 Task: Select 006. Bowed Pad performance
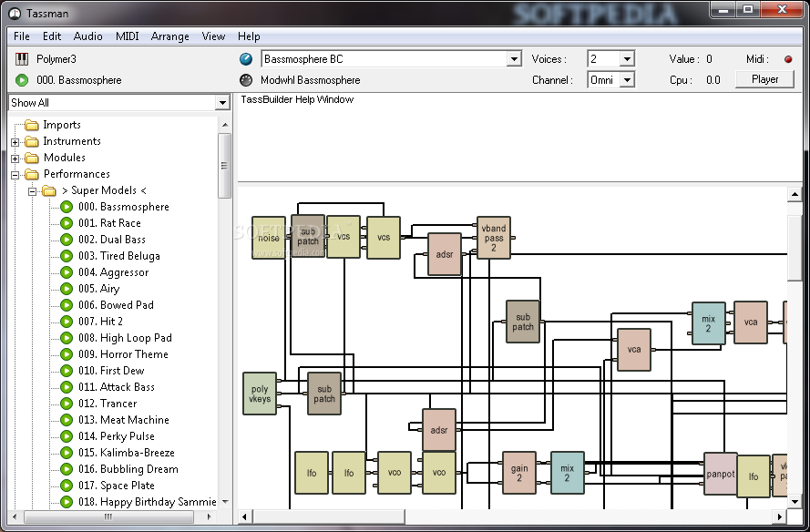click(117, 305)
